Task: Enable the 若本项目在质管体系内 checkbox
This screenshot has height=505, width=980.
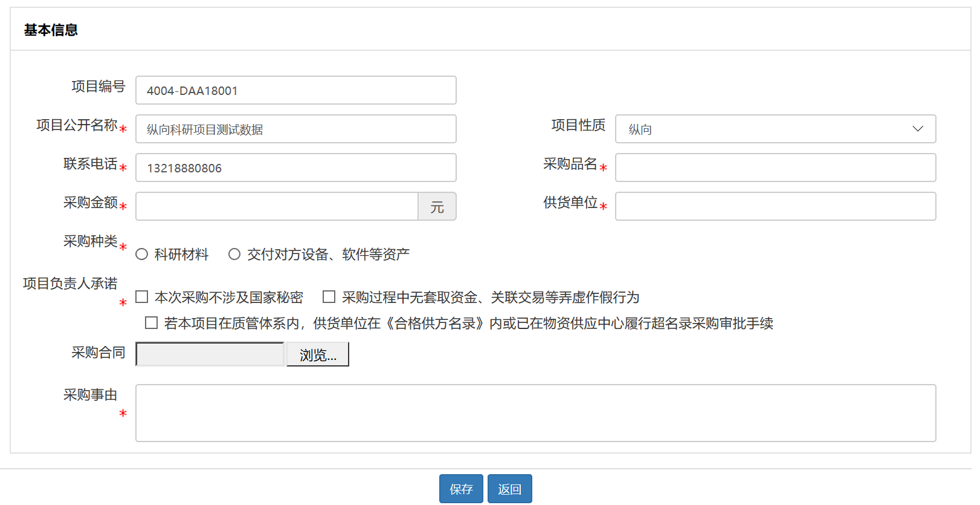Action: click(x=152, y=323)
